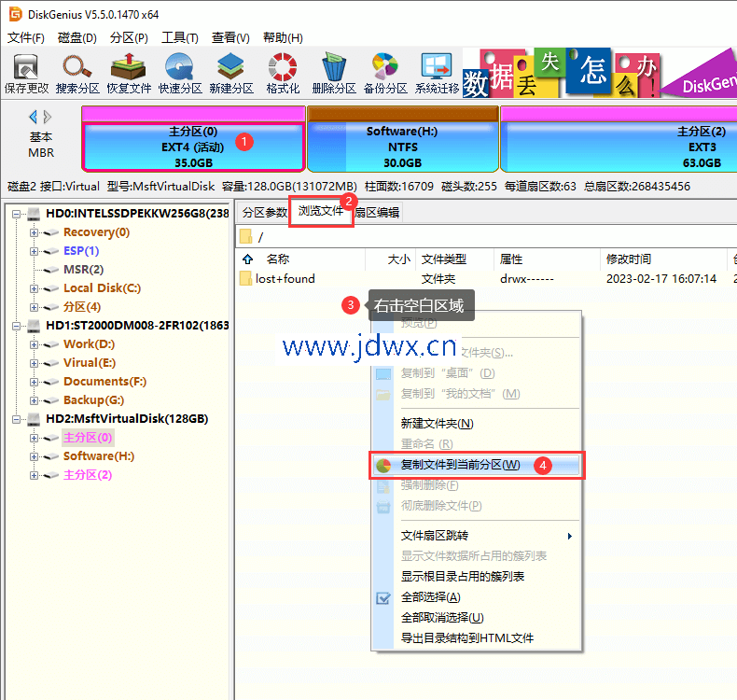Expand the Recovery(0) partition node
Viewport: 737px width, 700px height.
click(34, 232)
